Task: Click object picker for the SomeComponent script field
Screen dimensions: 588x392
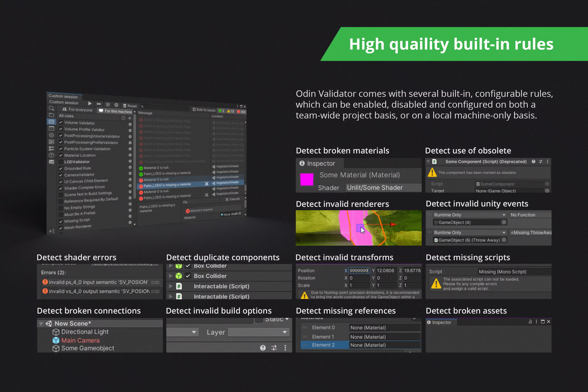Action: coord(547,184)
